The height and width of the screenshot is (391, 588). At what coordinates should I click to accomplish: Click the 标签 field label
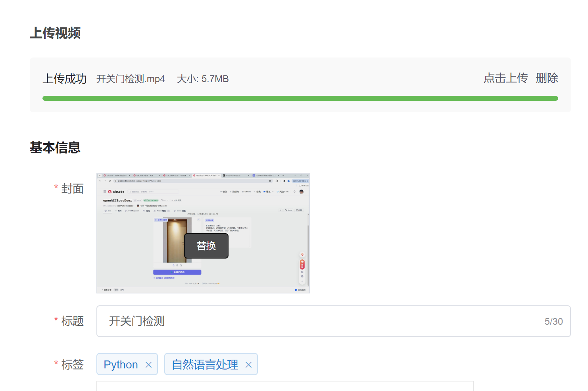coord(73,364)
